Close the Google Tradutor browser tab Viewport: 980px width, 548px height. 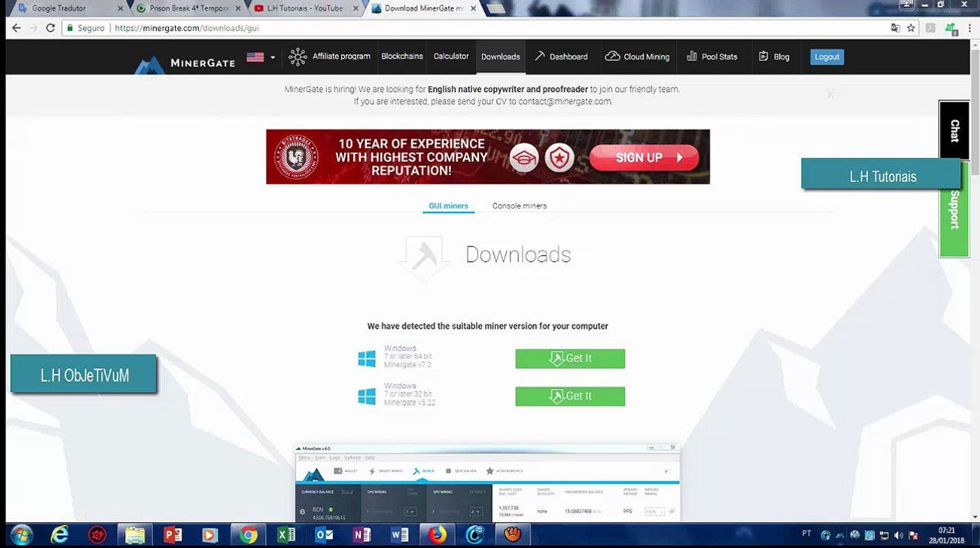(x=120, y=8)
